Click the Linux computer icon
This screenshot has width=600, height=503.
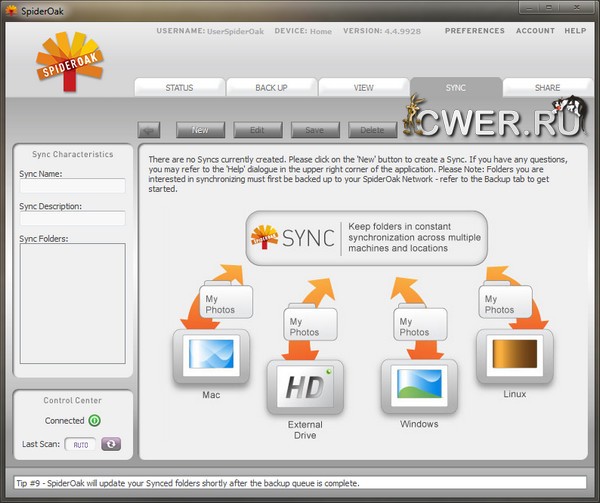(x=514, y=356)
